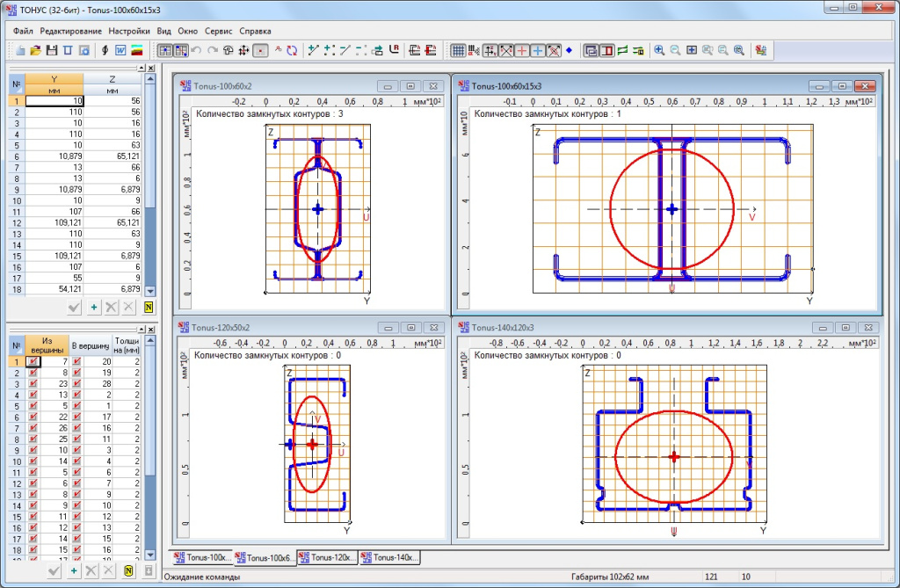Switch to the Tonus-140x... document tab
Viewport: 900px width, 588px height.
click(x=390, y=557)
